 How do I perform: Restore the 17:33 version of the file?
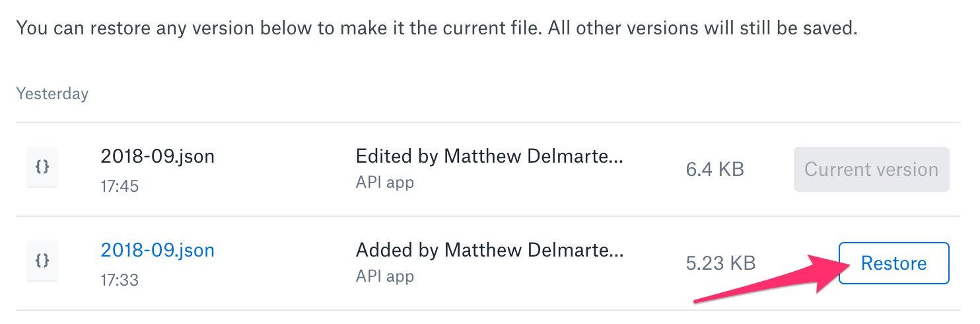click(893, 263)
